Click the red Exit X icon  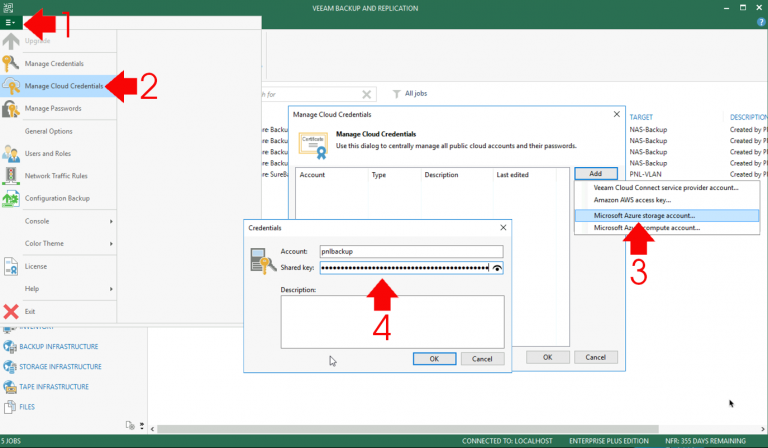pyautogui.click(x=11, y=311)
